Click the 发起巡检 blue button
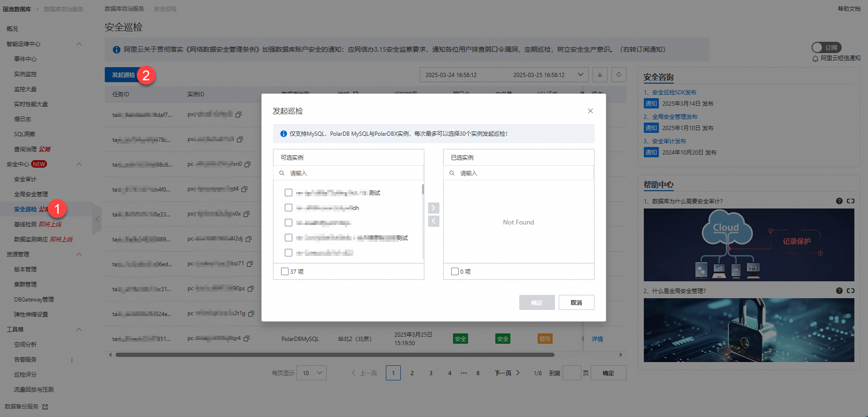Viewport: 868px width, 417px height. (123, 75)
